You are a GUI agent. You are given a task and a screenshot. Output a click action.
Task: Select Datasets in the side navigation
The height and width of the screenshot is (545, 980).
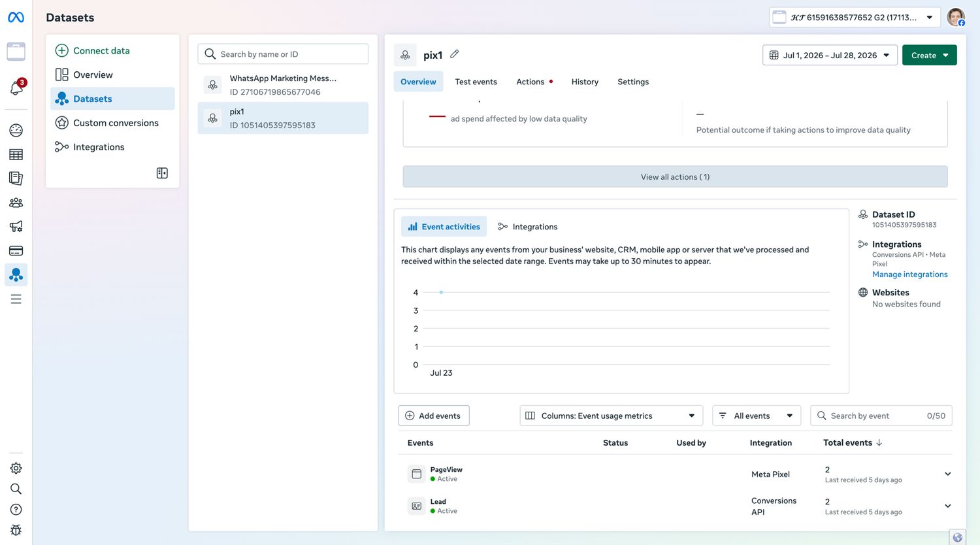[x=112, y=99]
